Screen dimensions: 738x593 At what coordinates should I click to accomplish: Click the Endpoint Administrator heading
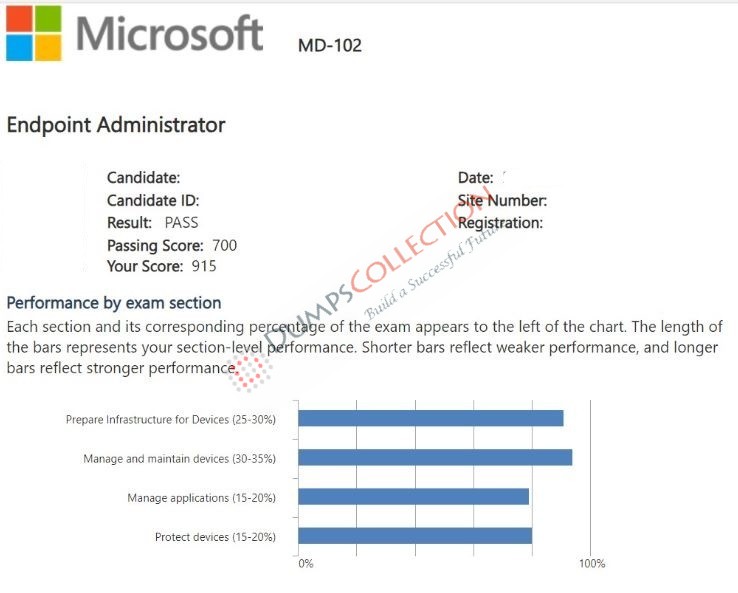click(116, 125)
